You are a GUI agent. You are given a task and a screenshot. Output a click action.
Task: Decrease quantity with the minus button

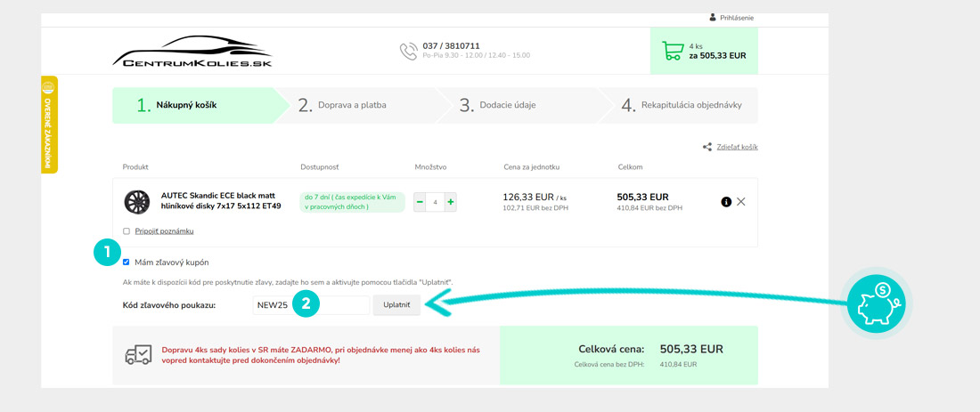tap(420, 202)
